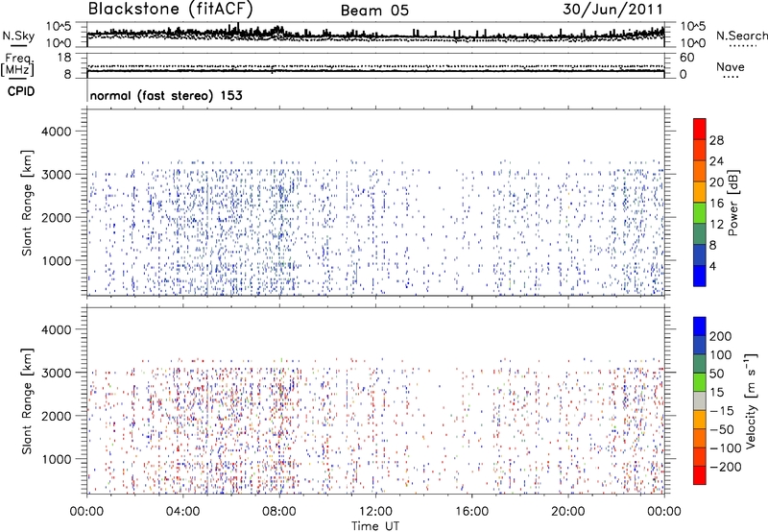Click the 'N.Search' legend label
This screenshot has width=768, height=532.
pos(741,36)
